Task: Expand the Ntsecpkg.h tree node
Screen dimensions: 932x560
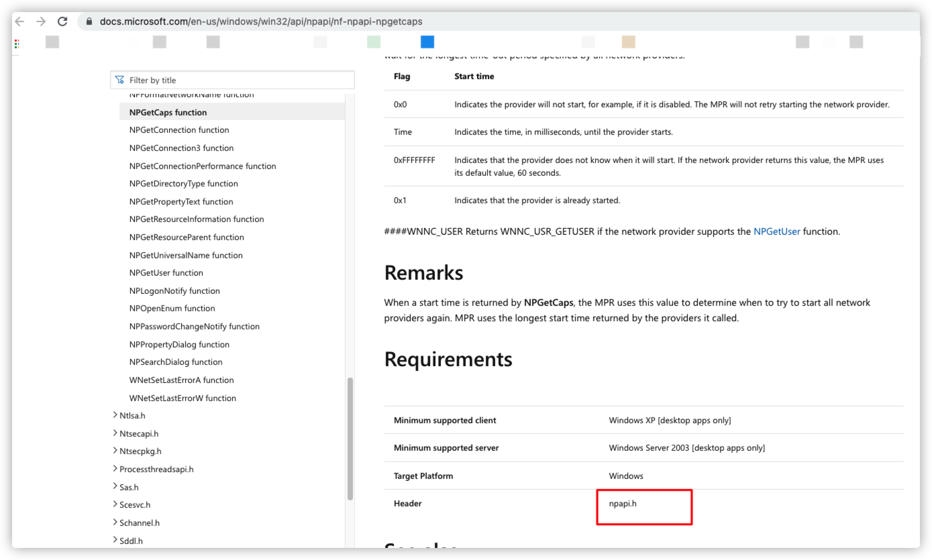Action: 115,450
